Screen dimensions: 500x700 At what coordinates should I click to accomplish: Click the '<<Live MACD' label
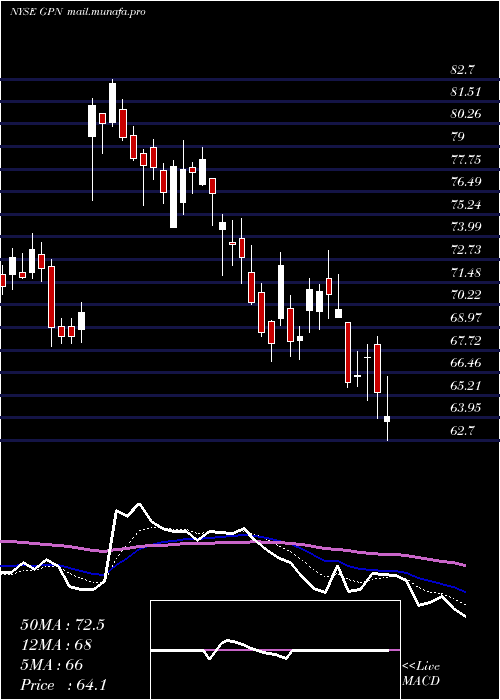click(421, 673)
